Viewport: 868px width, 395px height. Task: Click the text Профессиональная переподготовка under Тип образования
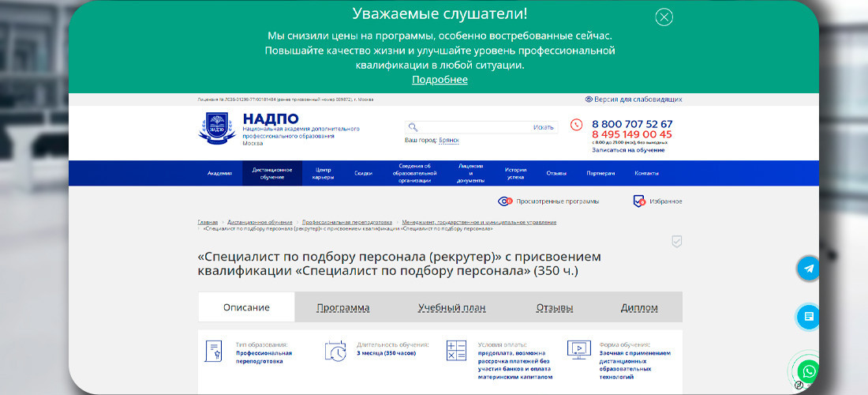[x=264, y=357]
